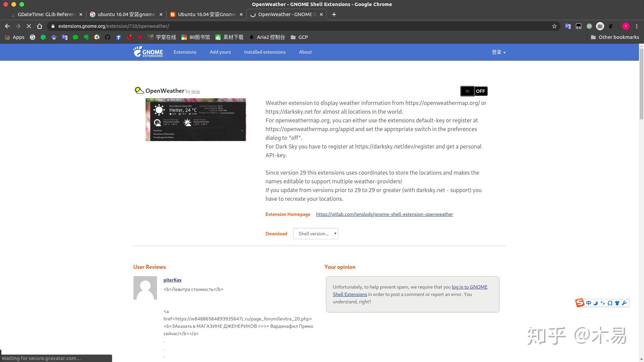Open the AP extension icon in the toolbar
The height and width of the screenshot is (362, 644).
[600, 26]
